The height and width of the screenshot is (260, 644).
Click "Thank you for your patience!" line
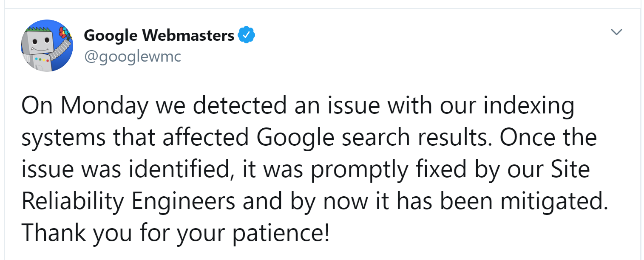175,233
